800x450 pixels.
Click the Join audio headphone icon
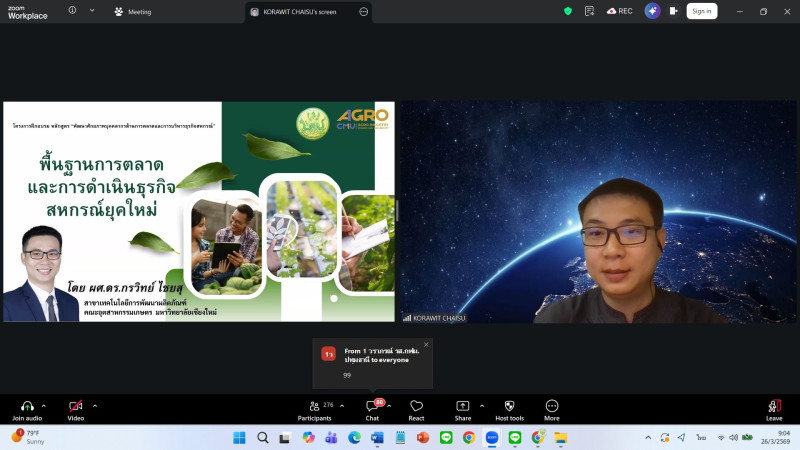point(26,406)
